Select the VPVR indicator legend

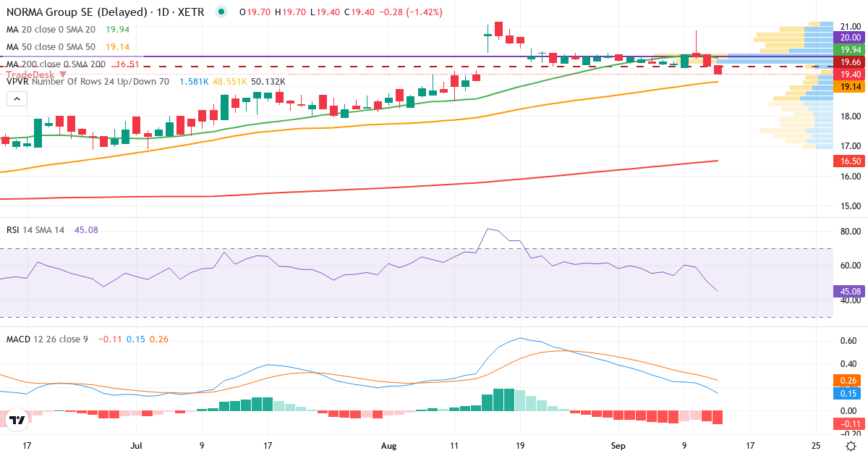click(88, 82)
